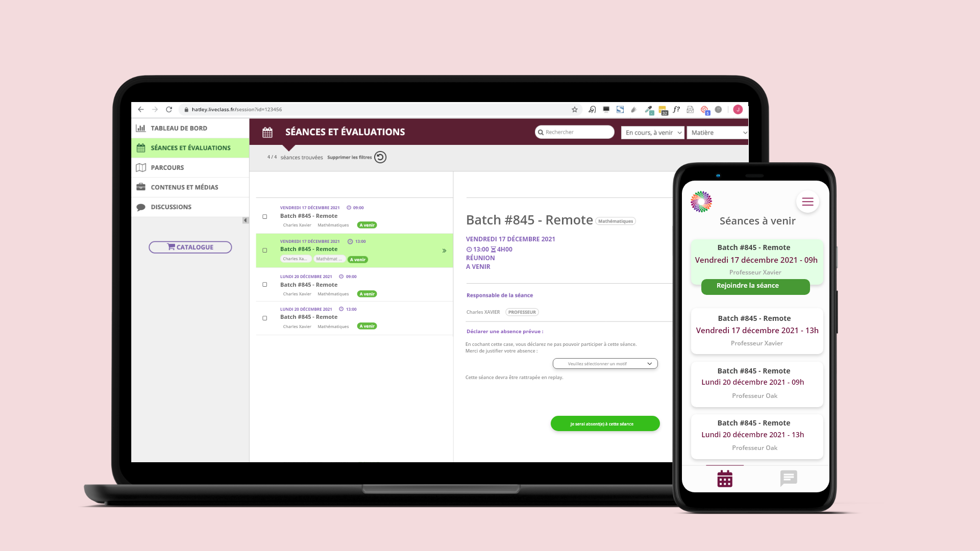Open the En cours, à venir status filter dropdown

(651, 132)
